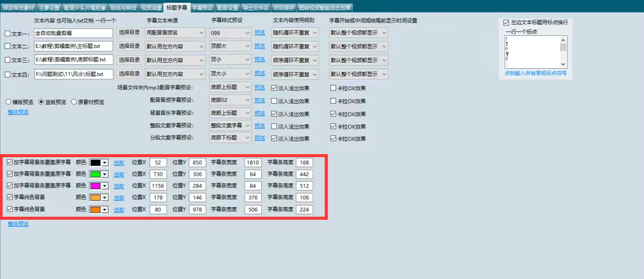Click the punctuation list text area
Screen dimensions: 644x279
pyautogui.click(x=532, y=52)
